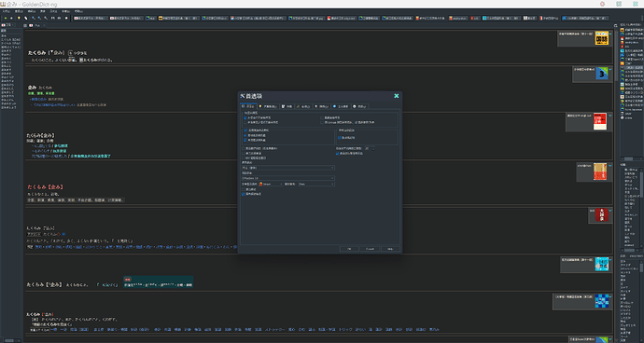Click the dark red dictionary cover icon
Viewport: 644px width, 343px height.
click(x=602, y=215)
